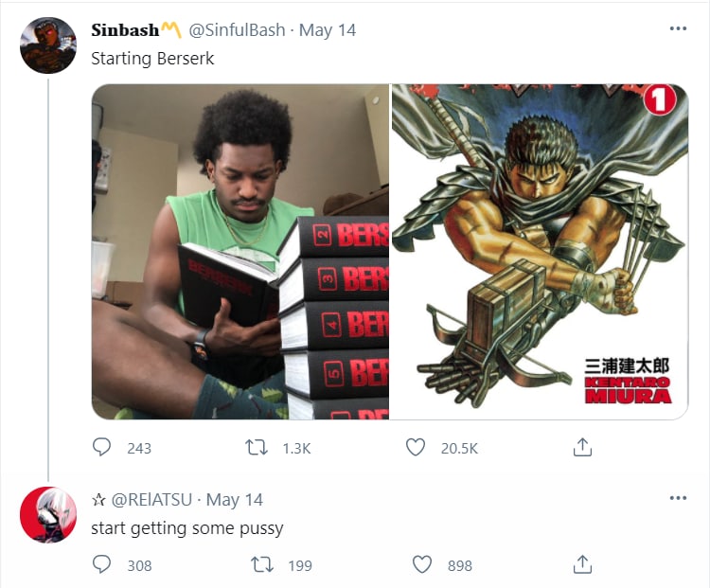
Task: Open more options for Sinbash's tweet
Action: click(678, 28)
